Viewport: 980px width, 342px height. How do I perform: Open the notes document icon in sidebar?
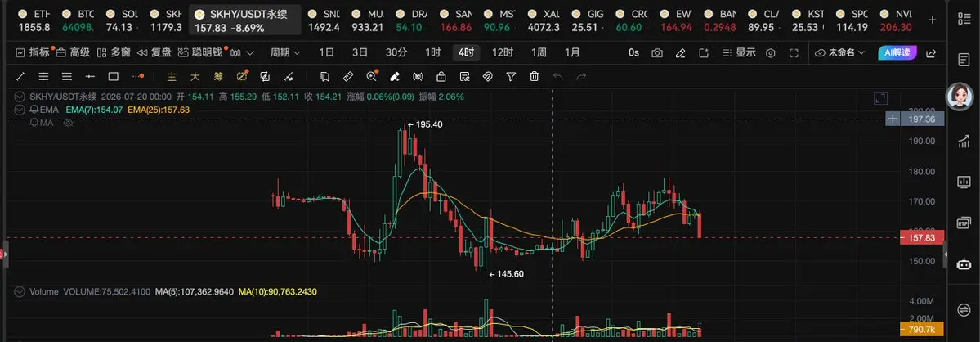coord(964,60)
